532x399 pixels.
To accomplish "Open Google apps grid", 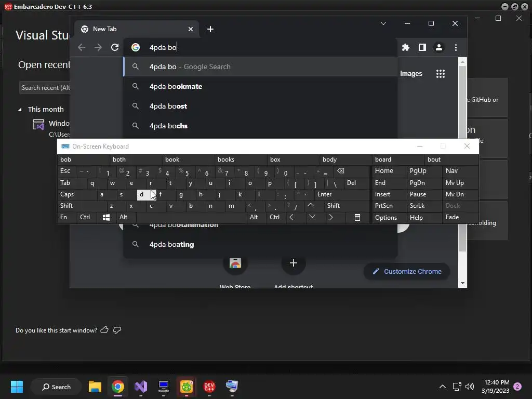I will tap(441, 74).
